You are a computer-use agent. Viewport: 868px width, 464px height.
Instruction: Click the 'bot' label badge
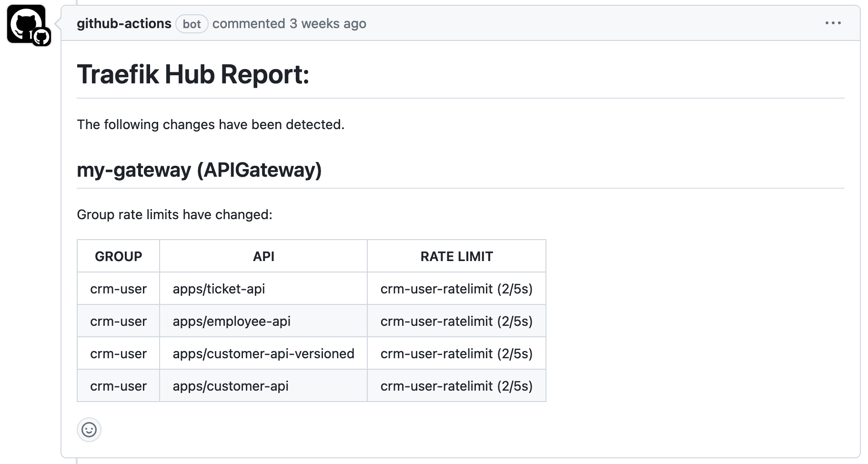(192, 24)
